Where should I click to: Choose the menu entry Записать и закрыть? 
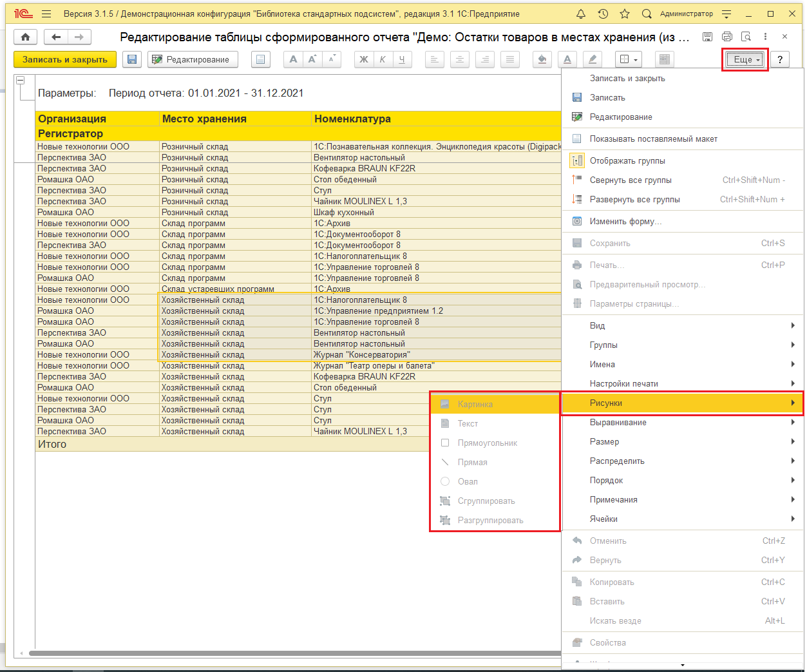pyautogui.click(x=682, y=78)
